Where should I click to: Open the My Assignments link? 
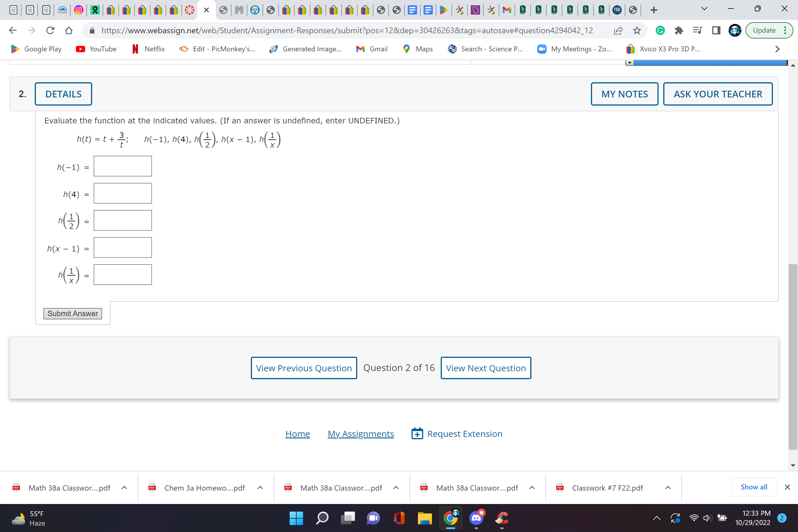[x=361, y=434]
